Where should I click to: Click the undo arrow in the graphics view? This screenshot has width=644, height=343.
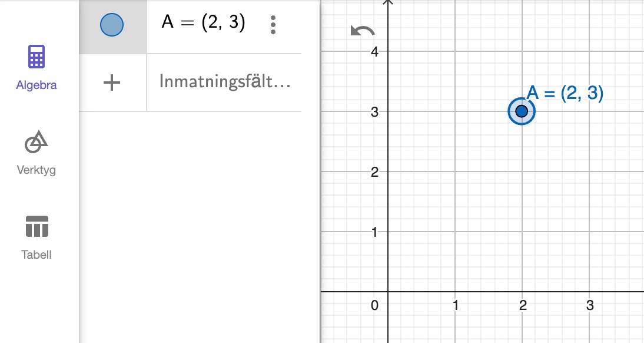pyautogui.click(x=363, y=31)
